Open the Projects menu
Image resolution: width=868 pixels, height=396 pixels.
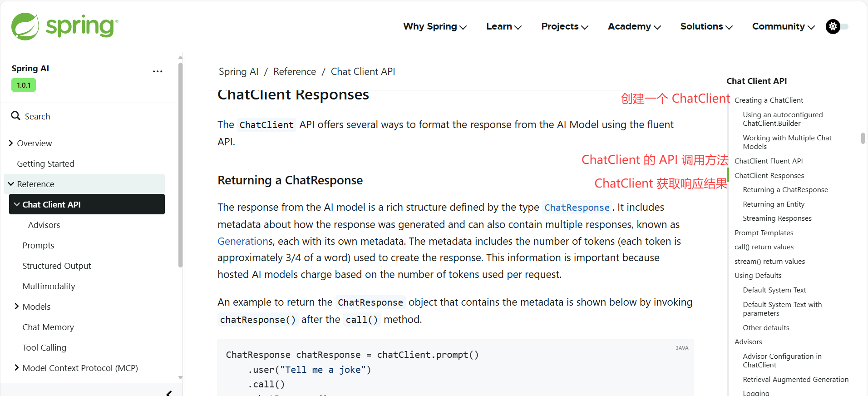pyautogui.click(x=565, y=26)
